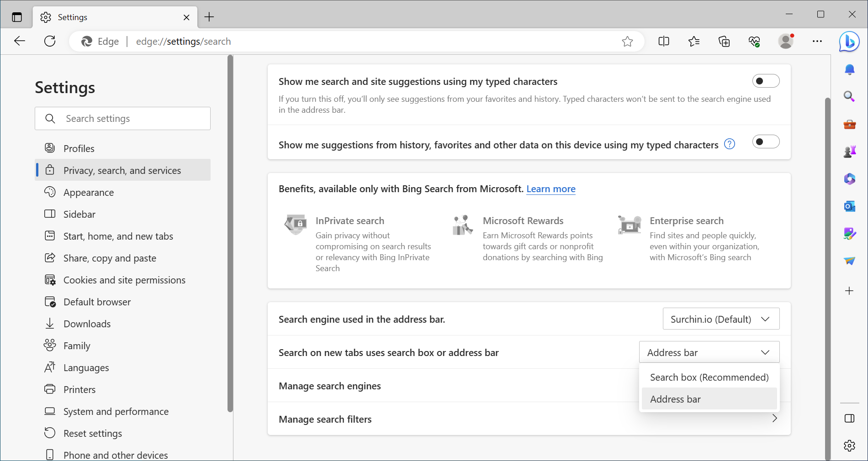868x461 pixels.
Task: Launch Bing Copilot from the sidebar
Action: (x=849, y=42)
